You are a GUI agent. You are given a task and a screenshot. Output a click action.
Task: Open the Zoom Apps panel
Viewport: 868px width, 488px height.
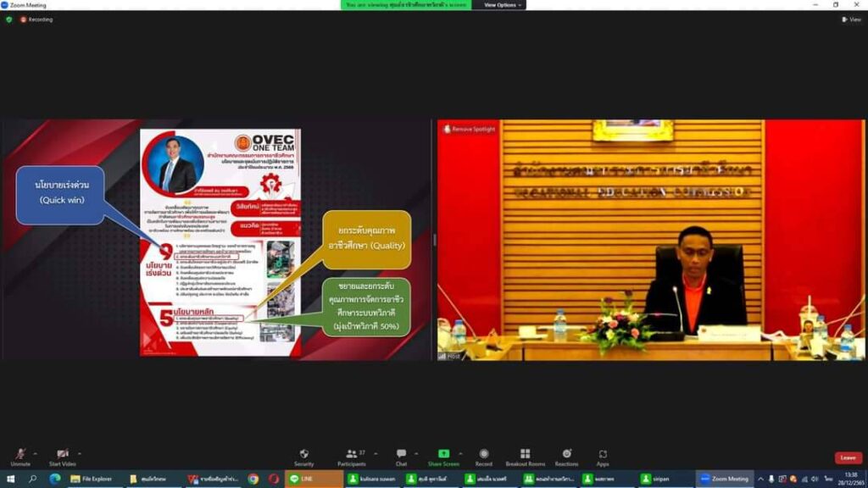coord(603,455)
